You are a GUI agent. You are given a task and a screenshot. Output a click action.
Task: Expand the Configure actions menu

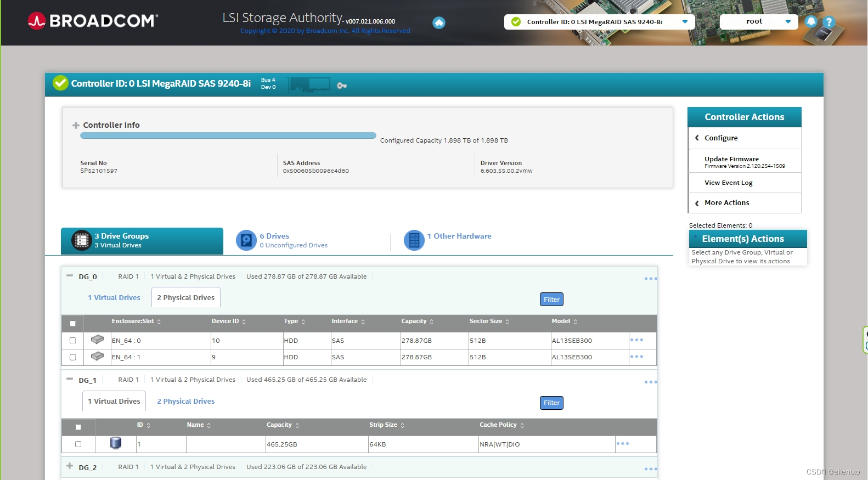pos(745,138)
